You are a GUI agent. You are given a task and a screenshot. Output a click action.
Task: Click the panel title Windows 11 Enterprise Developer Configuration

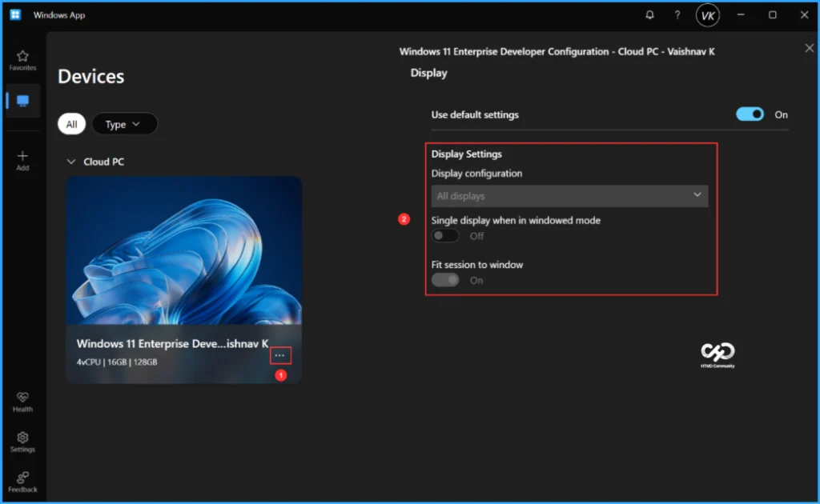pyautogui.click(x=557, y=51)
